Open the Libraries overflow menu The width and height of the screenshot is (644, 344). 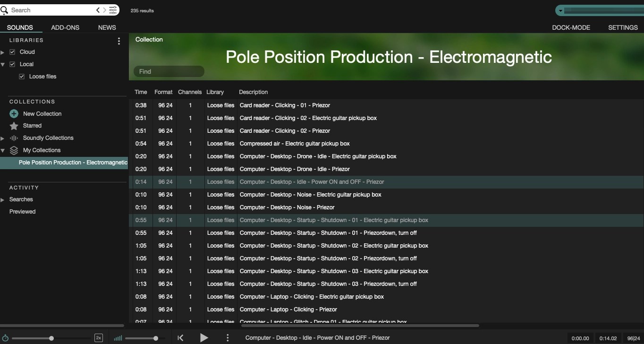(x=119, y=41)
